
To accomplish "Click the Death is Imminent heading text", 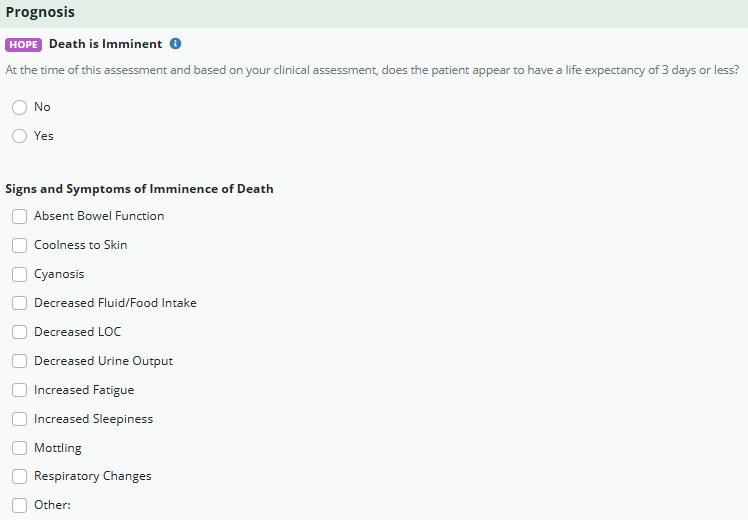I will point(105,44).
